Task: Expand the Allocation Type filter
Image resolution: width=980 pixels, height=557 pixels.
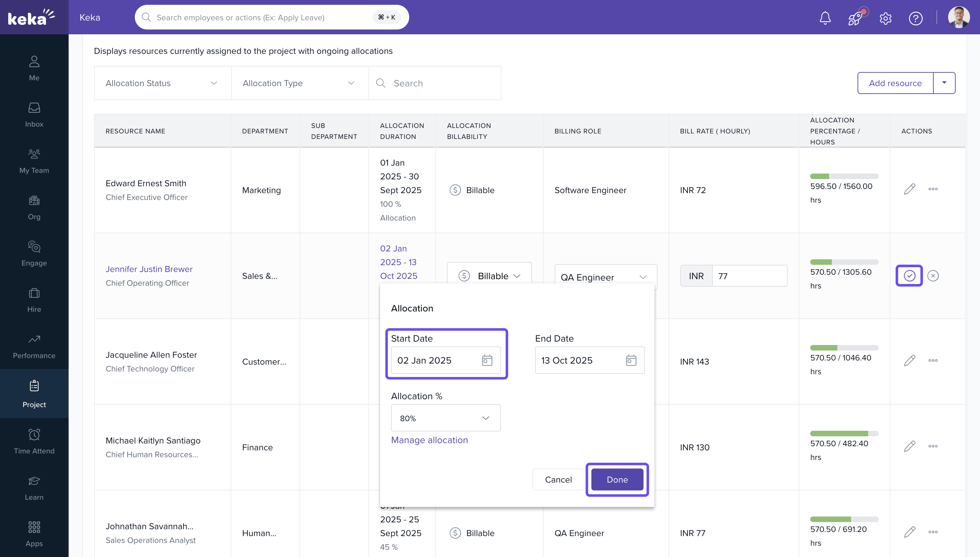Action: point(299,83)
